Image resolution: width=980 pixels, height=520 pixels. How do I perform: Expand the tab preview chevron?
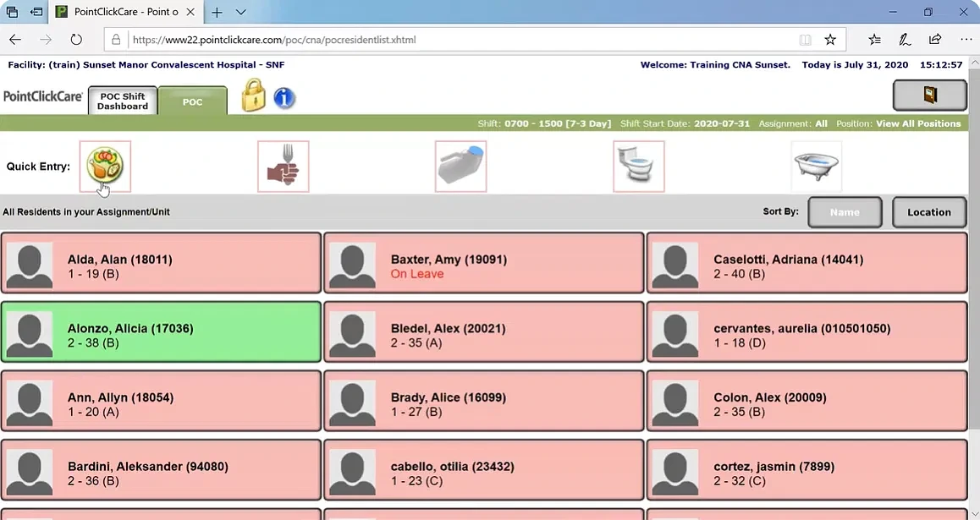pos(240,12)
